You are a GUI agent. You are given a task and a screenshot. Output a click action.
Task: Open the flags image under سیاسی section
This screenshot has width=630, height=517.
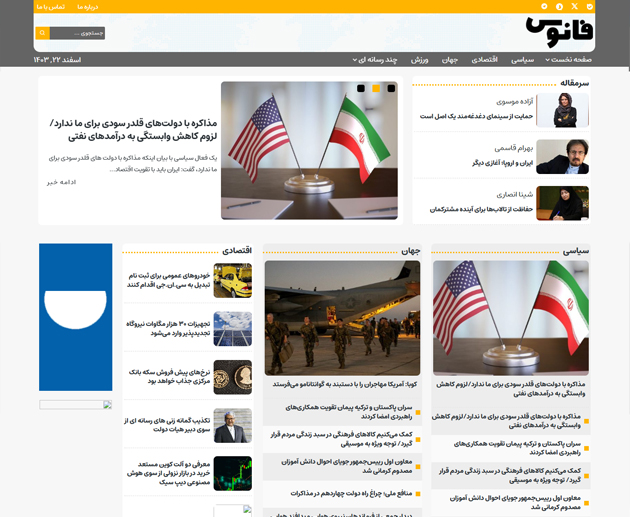click(x=511, y=318)
